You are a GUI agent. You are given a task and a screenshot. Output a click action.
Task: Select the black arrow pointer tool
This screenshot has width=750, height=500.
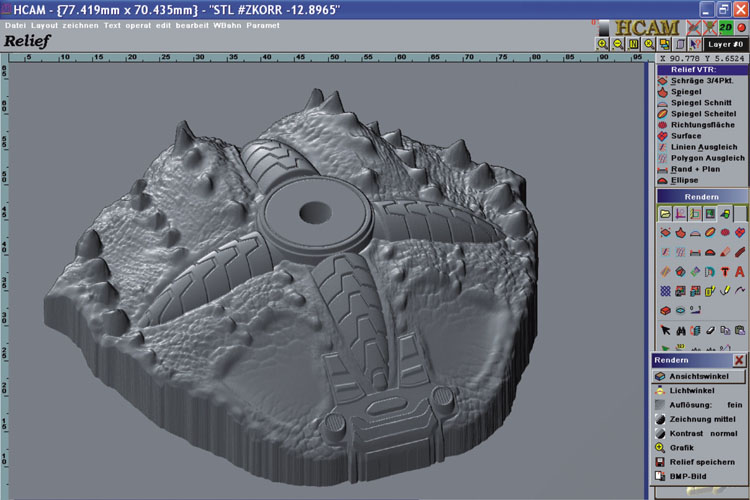665,330
